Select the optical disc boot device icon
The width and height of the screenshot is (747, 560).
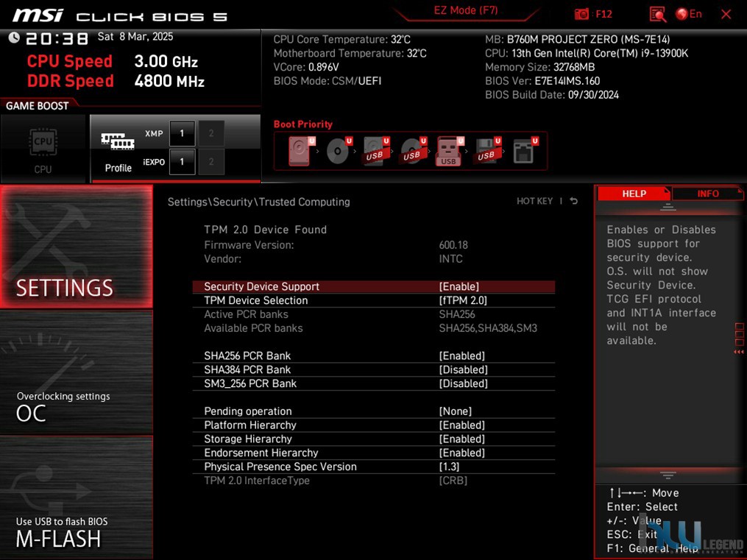(339, 151)
